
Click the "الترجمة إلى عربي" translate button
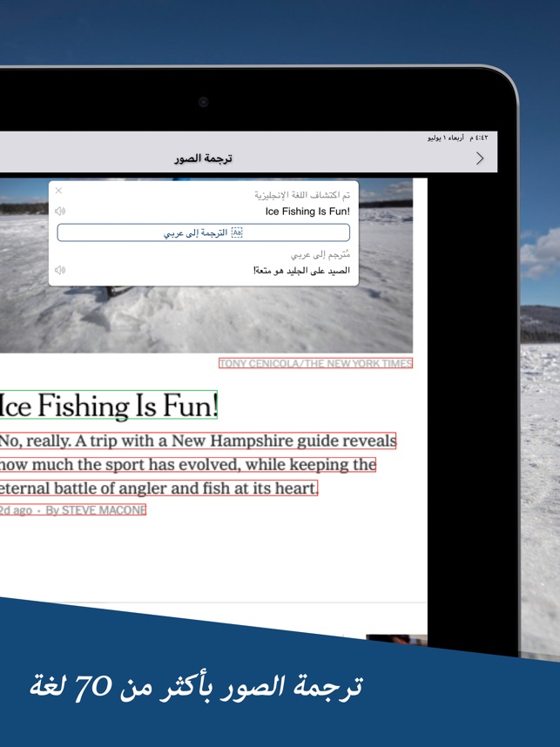click(204, 232)
